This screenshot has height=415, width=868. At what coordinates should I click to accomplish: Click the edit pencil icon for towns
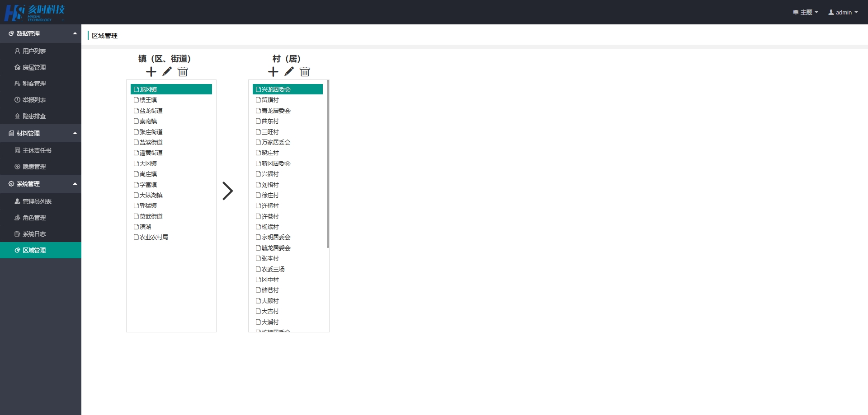point(167,72)
